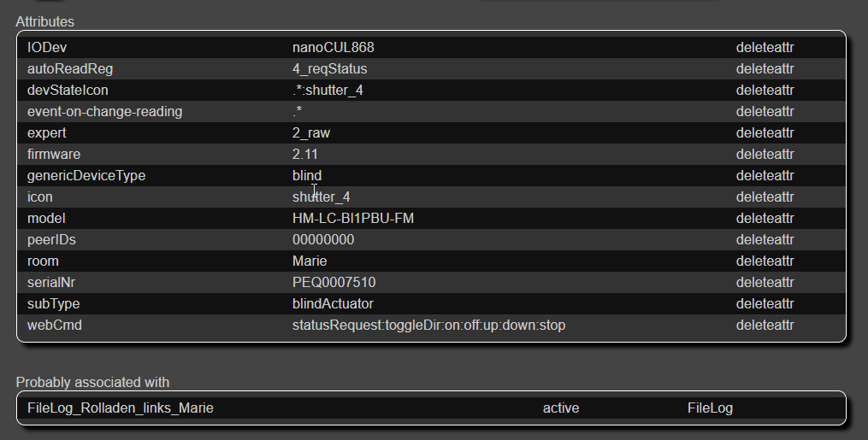Remove the devStateIcon attribute via deleteattr
The height and width of the screenshot is (440, 868).
point(765,91)
